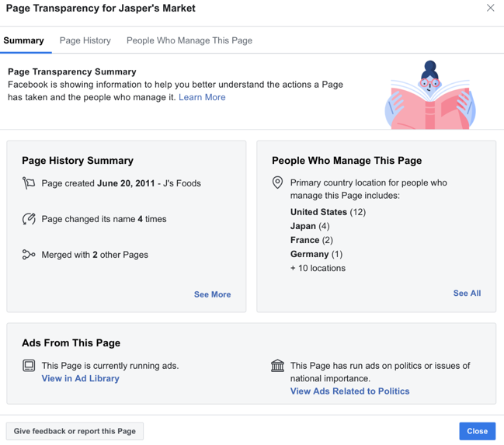
Task: Click the Page Transparency for Jasper's Market title
Action: pyautogui.click(x=101, y=8)
